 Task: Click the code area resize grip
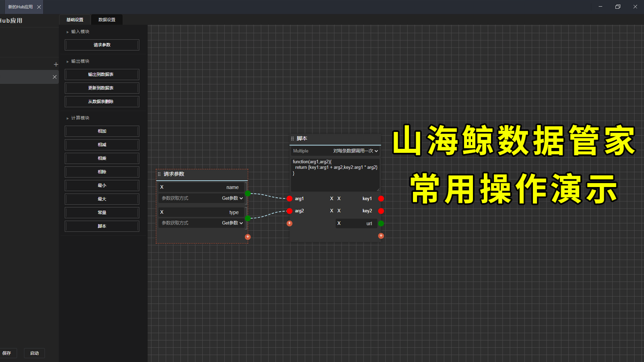[x=378, y=189]
